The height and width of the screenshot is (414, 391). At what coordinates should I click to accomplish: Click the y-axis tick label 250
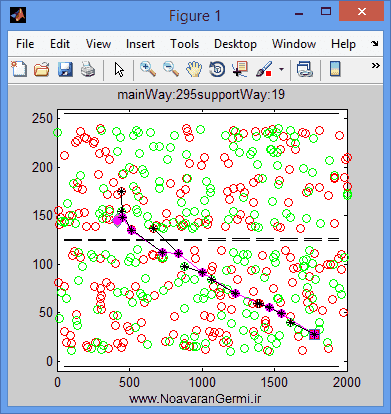click(42, 119)
